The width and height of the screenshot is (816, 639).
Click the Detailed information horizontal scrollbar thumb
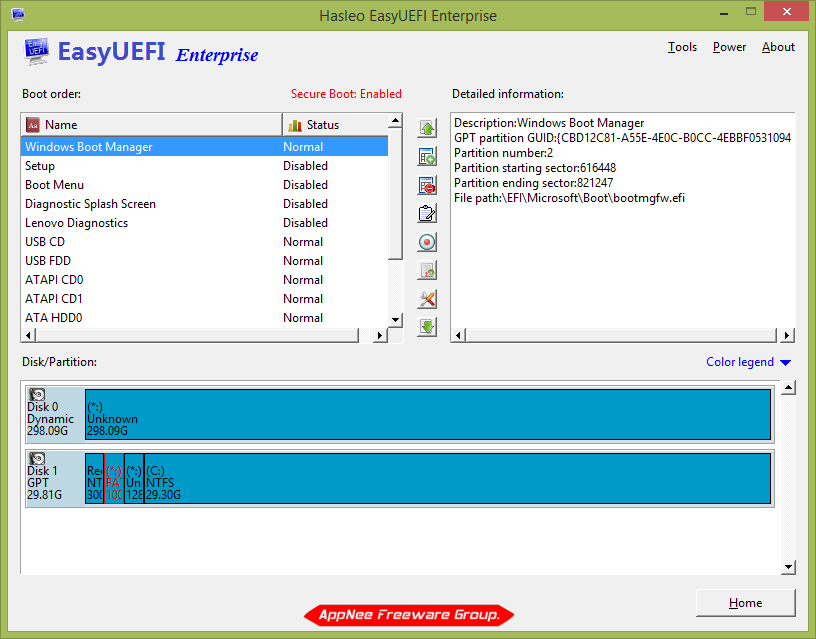(621, 335)
